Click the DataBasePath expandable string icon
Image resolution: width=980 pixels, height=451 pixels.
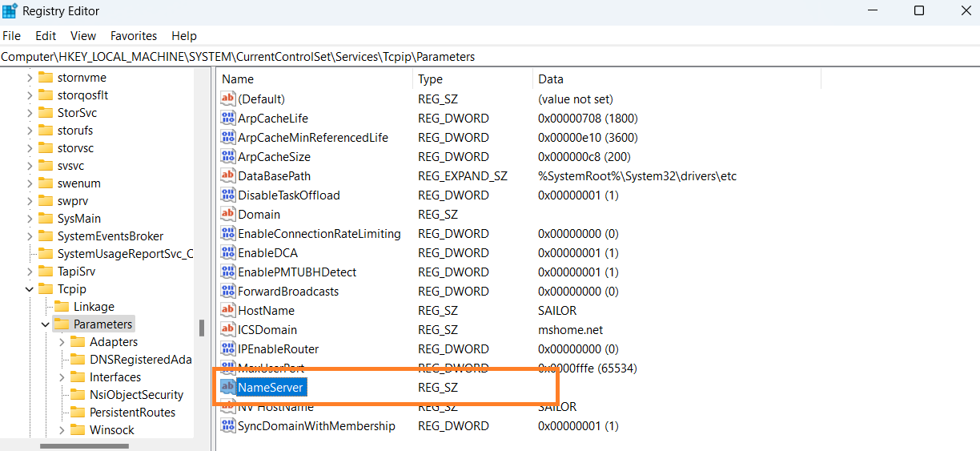228,176
